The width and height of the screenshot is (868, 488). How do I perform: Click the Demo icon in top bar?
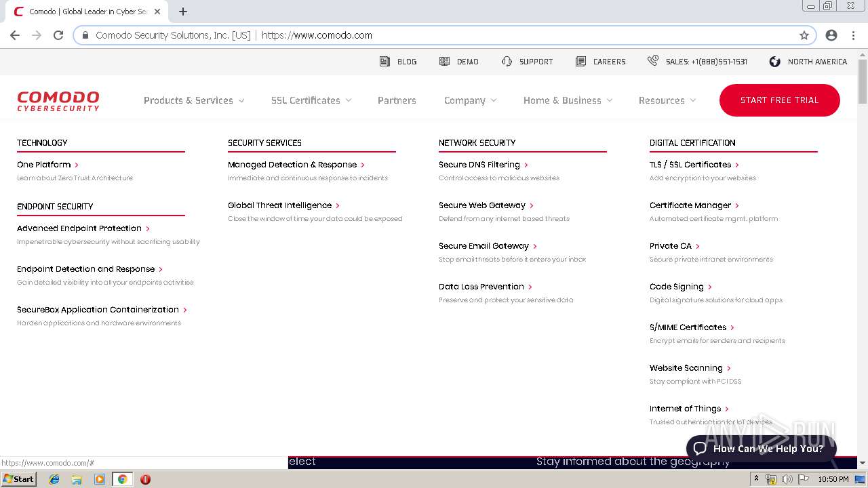(x=444, y=61)
